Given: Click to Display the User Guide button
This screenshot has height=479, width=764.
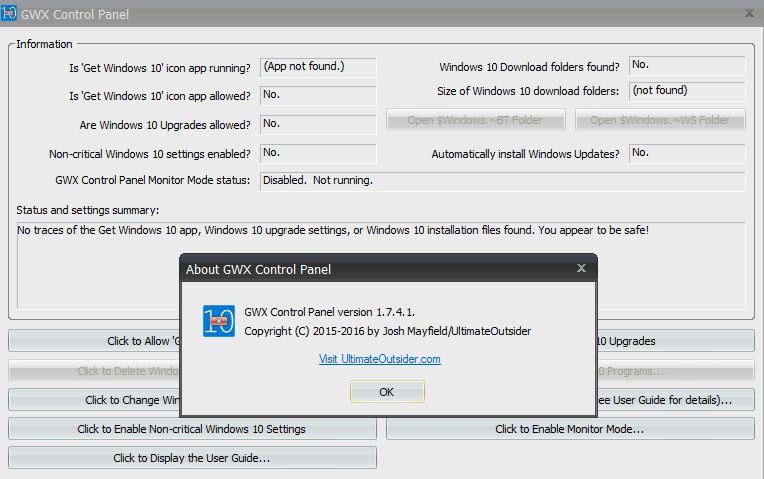Looking at the screenshot, I should coord(192,458).
